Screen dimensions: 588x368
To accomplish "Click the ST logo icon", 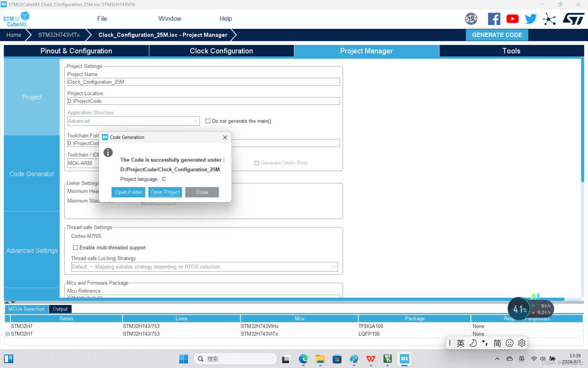I will (x=573, y=19).
